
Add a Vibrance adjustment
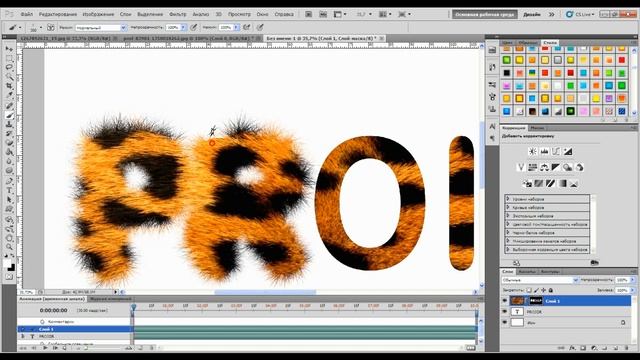click(x=521, y=167)
